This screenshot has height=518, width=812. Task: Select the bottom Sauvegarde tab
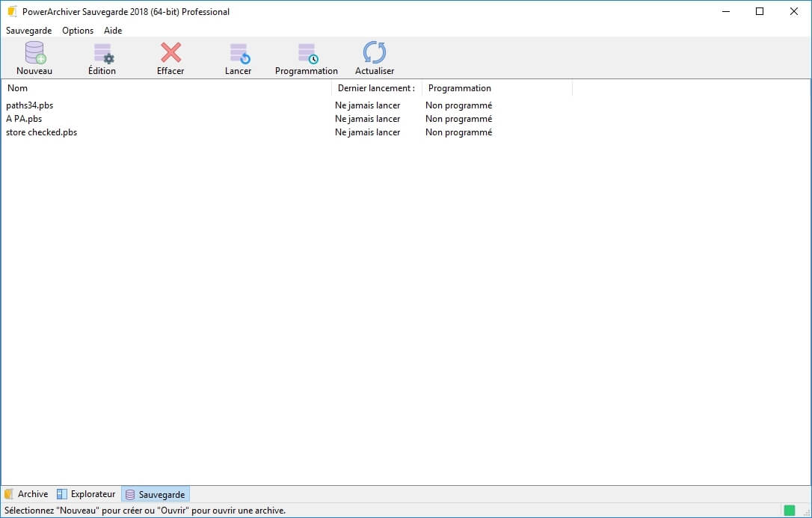(156, 494)
